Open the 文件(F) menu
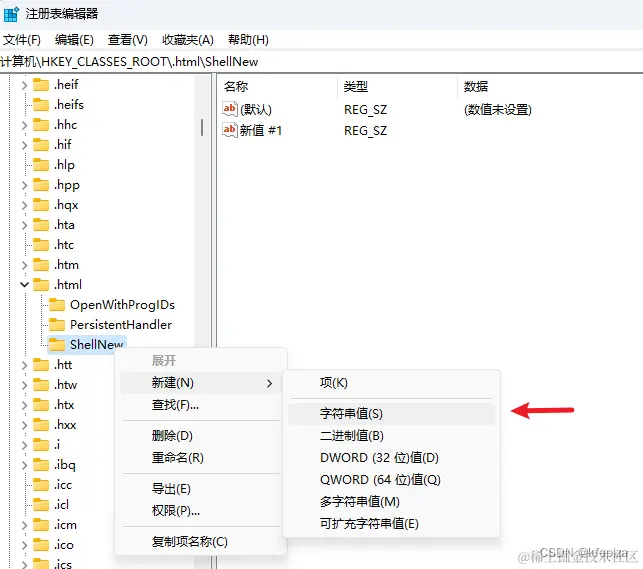Viewport: 643px width, 569px height. [x=22, y=40]
